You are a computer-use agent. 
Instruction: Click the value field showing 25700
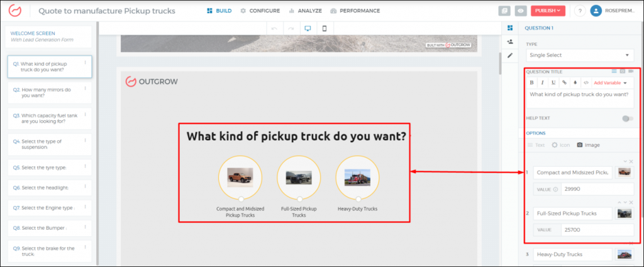597,230
